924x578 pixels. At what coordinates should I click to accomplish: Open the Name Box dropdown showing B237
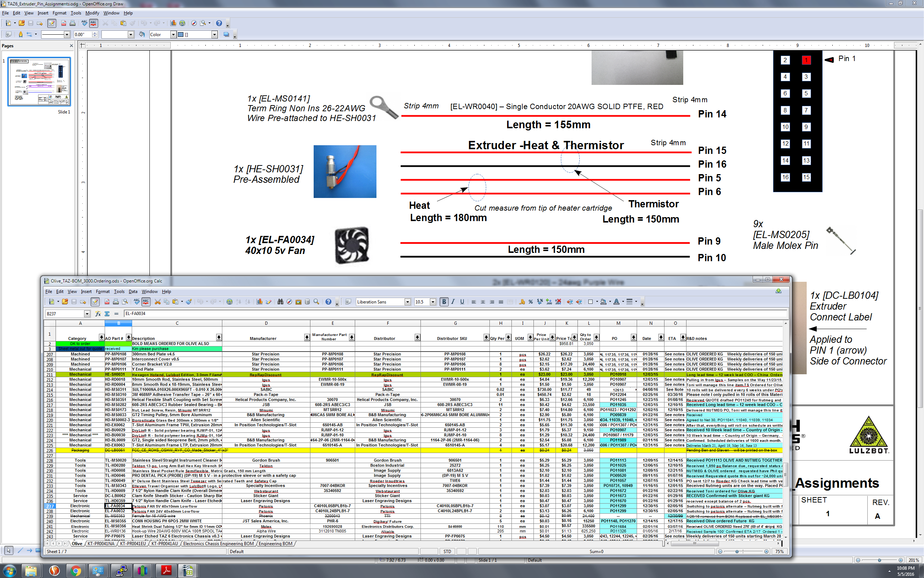point(87,314)
